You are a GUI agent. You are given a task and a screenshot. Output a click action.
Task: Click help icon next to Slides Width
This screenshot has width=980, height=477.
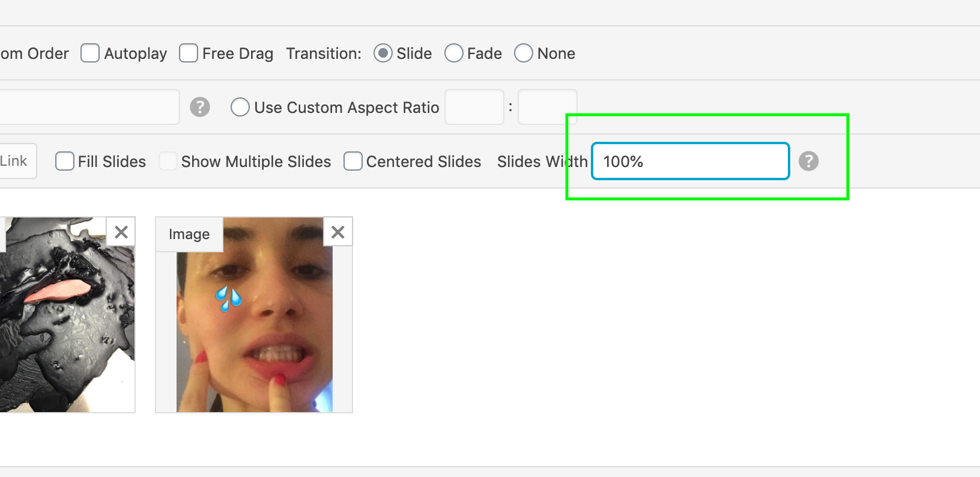[x=808, y=161]
